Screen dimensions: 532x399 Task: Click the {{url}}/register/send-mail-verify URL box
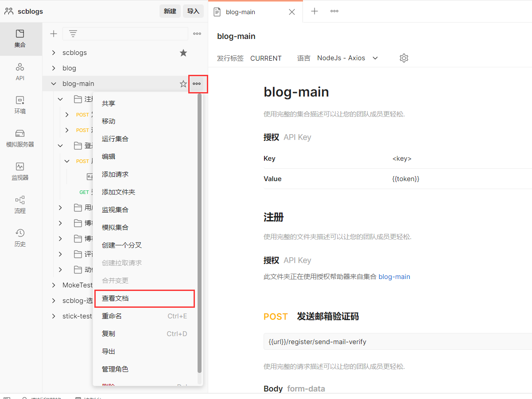398,341
